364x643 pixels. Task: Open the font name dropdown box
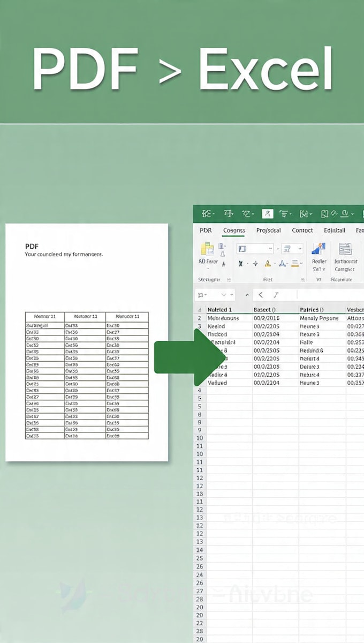[255, 249]
